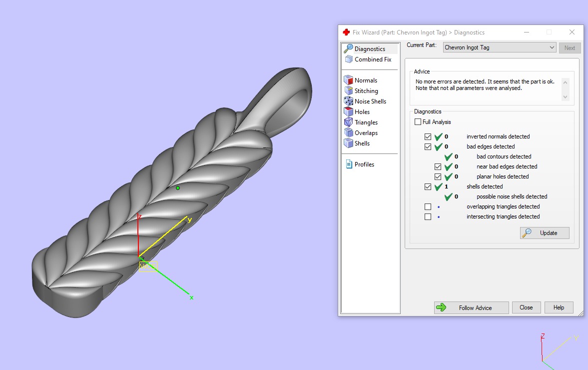Open Combined Fix icon in sidebar
The image size is (588, 370).
coord(349,59)
